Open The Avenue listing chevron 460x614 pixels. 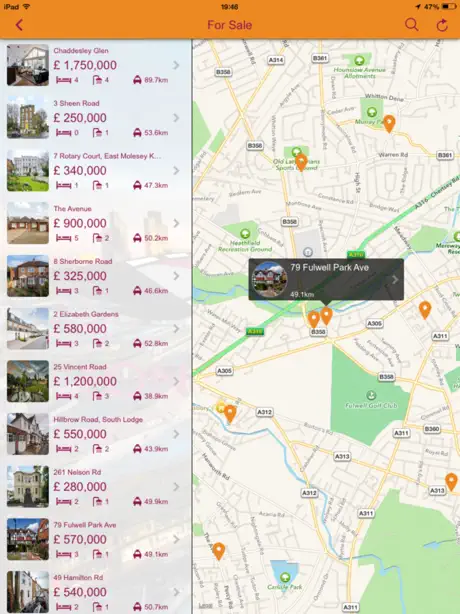point(176,223)
